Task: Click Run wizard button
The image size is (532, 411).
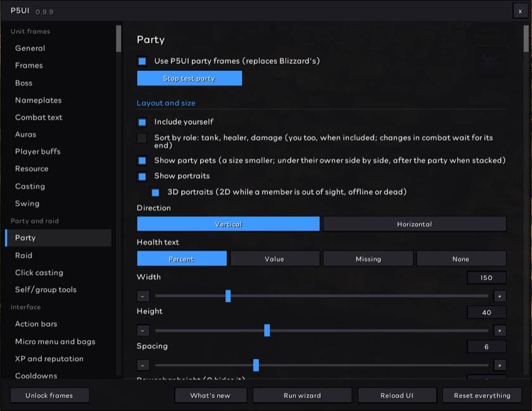Action: (x=302, y=395)
